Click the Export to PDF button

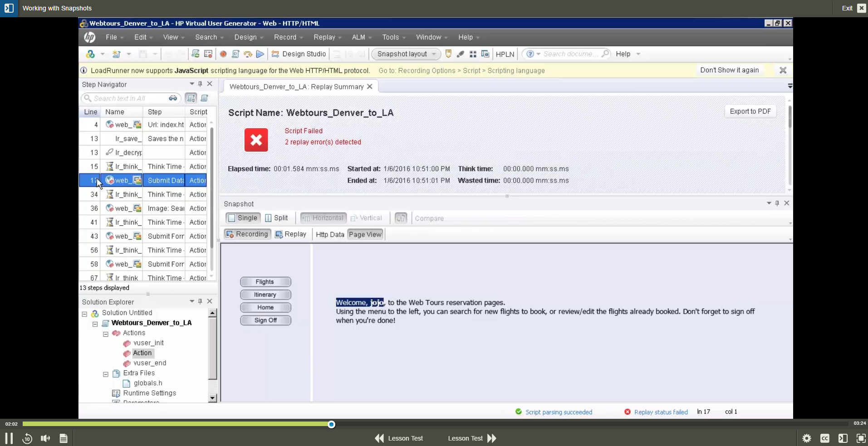click(x=750, y=111)
